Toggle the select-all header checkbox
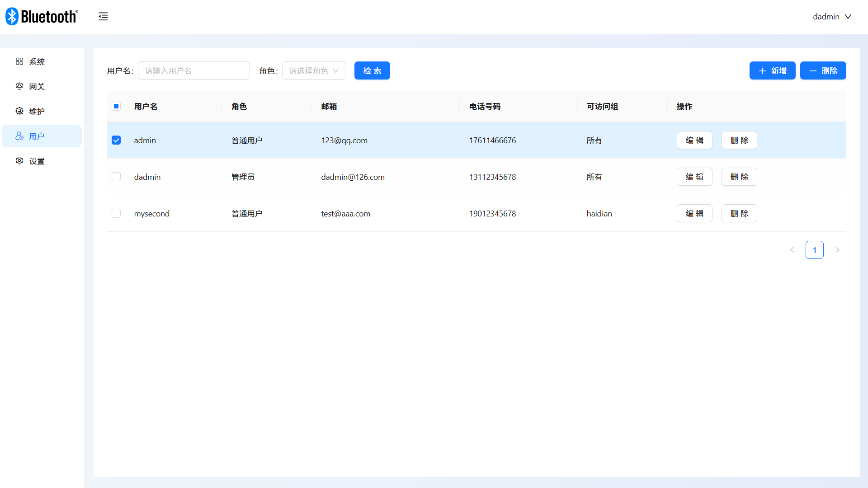This screenshot has height=488, width=868. tap(116, 107)
